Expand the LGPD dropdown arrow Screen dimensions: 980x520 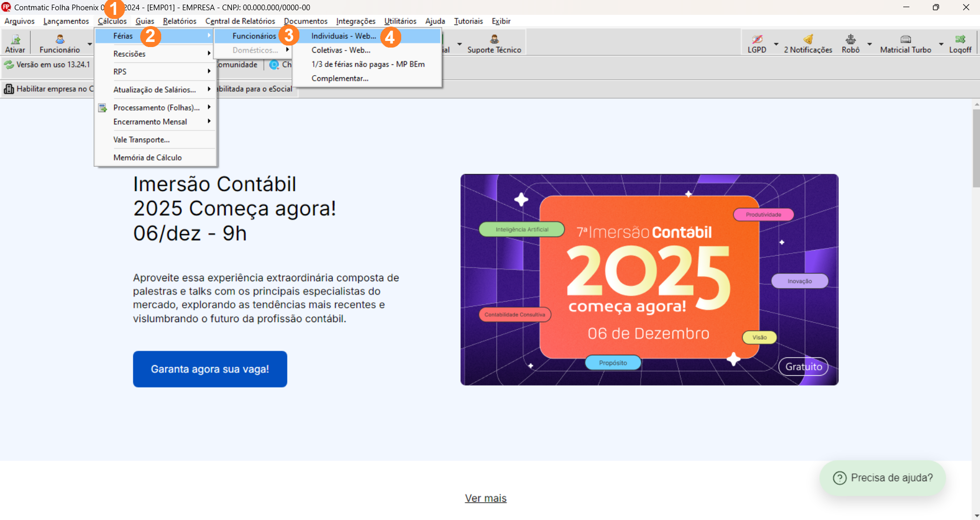[776, 44]
